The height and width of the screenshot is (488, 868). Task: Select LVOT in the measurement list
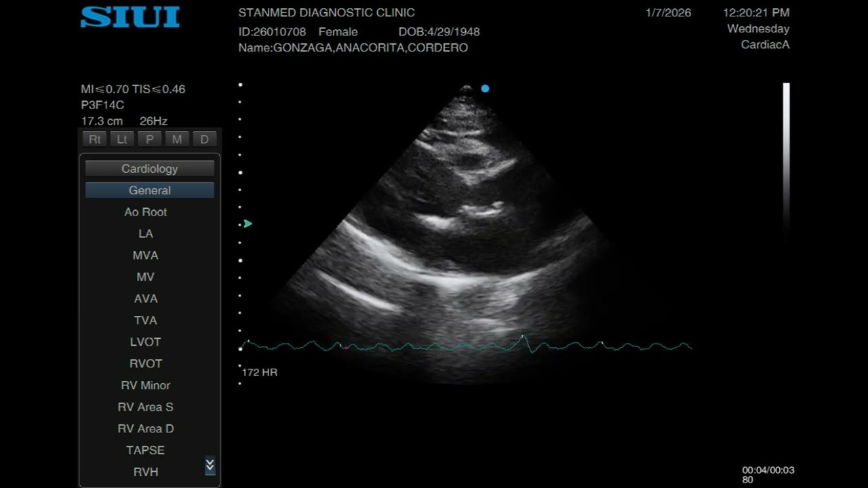point(146,342)
